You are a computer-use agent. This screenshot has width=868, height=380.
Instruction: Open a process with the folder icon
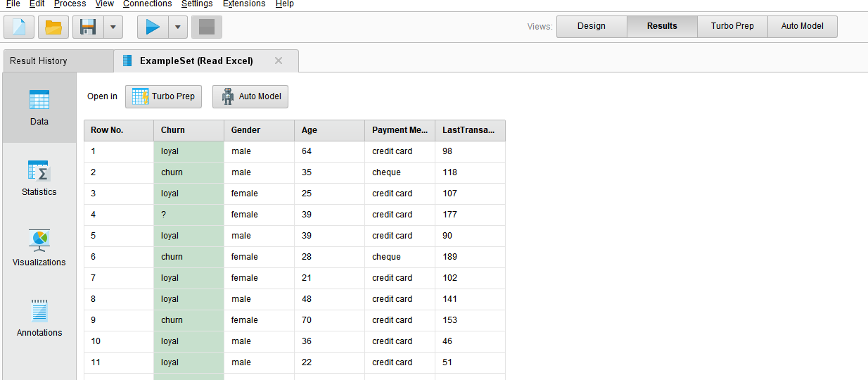click(53, 27)
